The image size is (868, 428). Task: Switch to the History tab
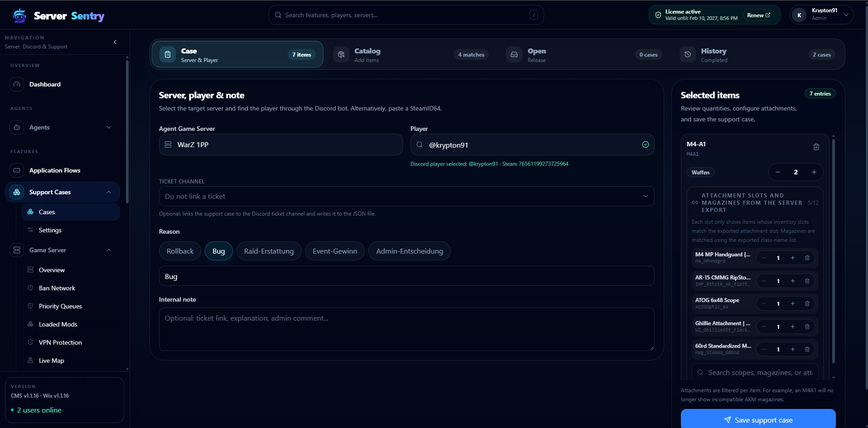pyautogui.click(x=757, y=54)
